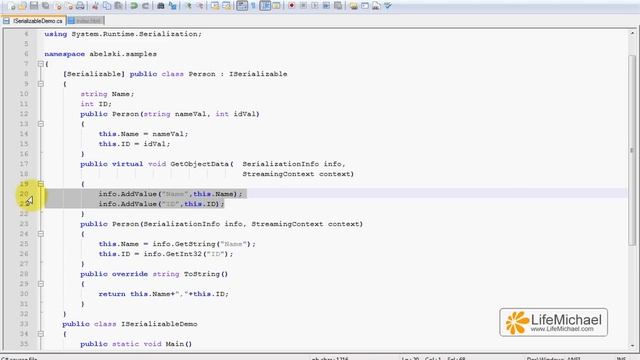Run the macro multiple times icon
Image resolution: width=640 pixels, height=360 pixels.
point(326,6)
